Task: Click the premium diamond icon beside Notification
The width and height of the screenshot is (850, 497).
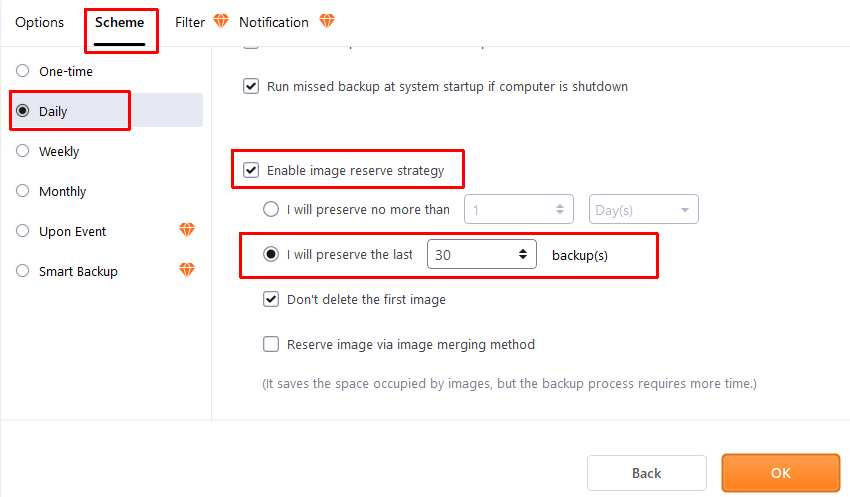Action: pyautogui.click(x=327, y=21)
